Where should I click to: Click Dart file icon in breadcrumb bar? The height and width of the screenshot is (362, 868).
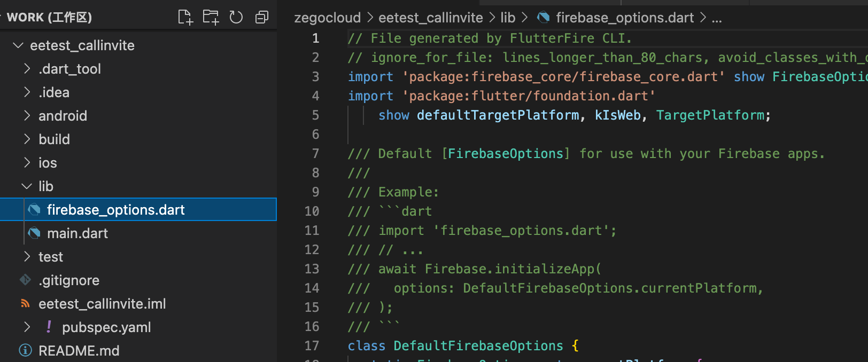pos(543,18)
